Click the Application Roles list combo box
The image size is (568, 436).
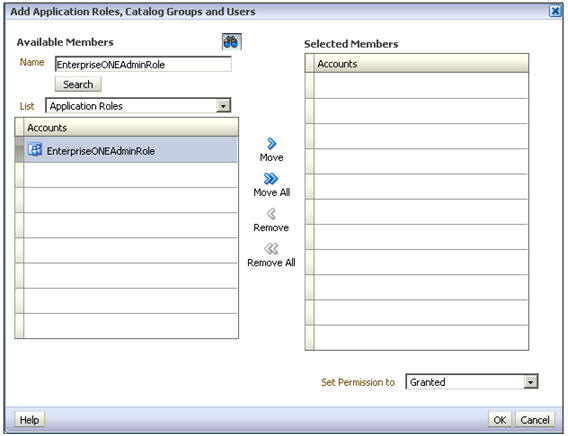click(x=138, y=106)
